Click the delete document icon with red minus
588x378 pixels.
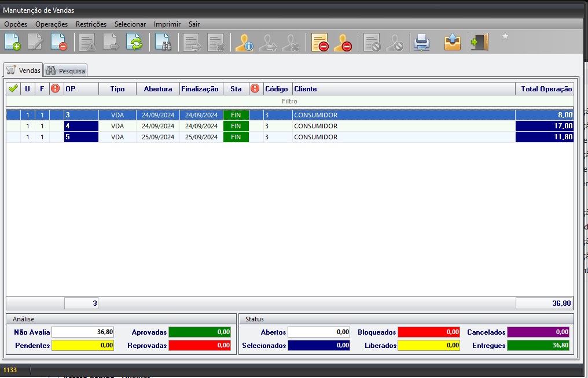(58, 42)
